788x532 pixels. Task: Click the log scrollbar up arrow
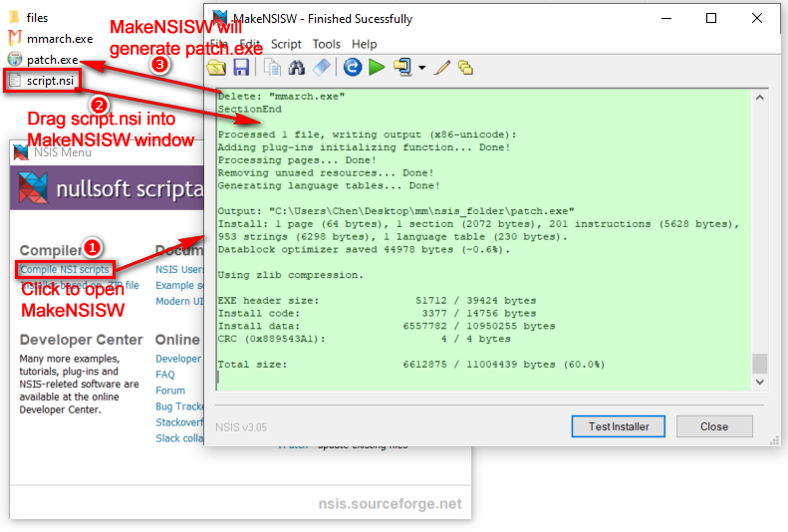[x=759, y=98]
